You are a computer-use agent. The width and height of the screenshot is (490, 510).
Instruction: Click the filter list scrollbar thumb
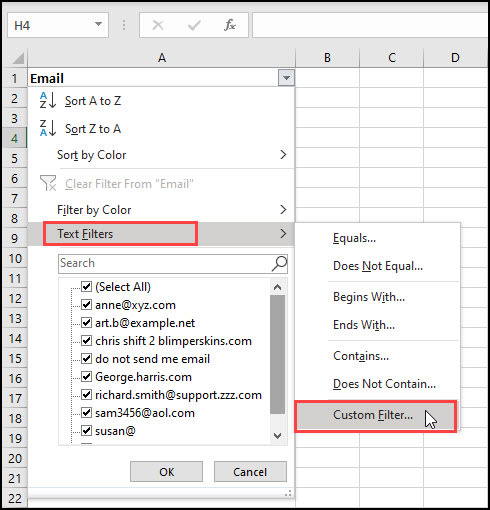277,354
